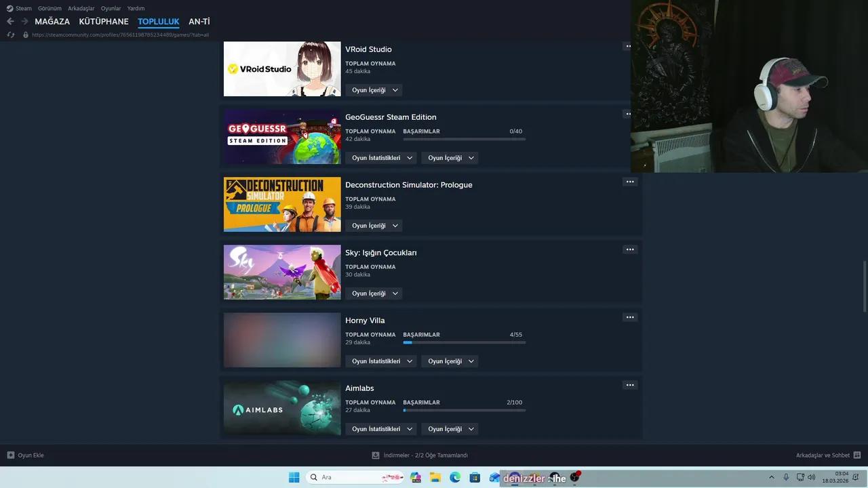This screenshot has width=868, height=488.
Task: Click the VRoid Studio game thumbnail
Action: click(x=282, y=69)
